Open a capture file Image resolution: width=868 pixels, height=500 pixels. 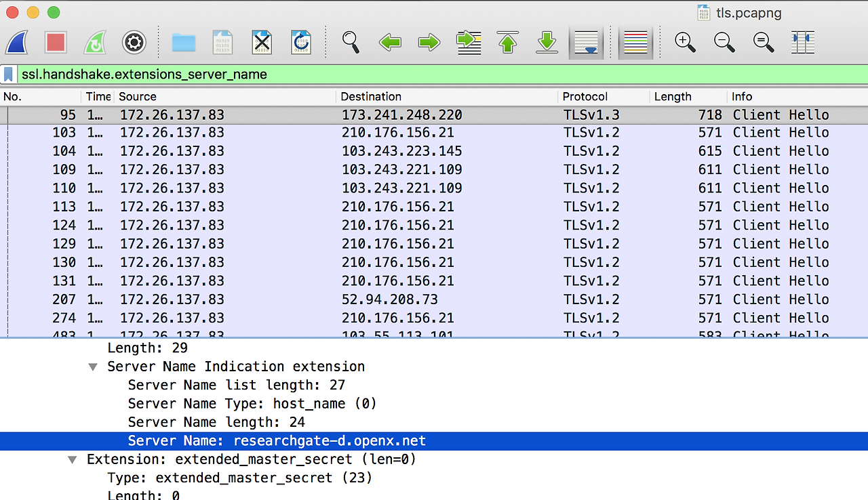tap(184, 43)
